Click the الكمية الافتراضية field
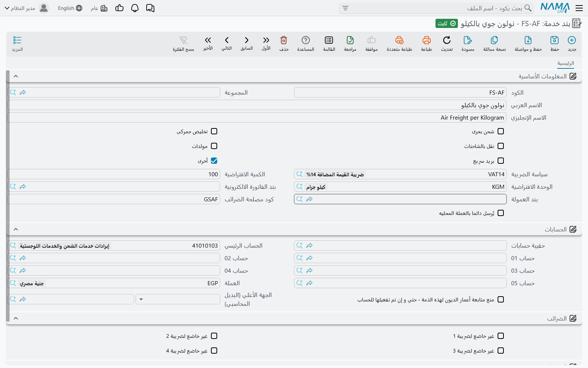This screenshot has width=588, height=368. tap(114, 174)
